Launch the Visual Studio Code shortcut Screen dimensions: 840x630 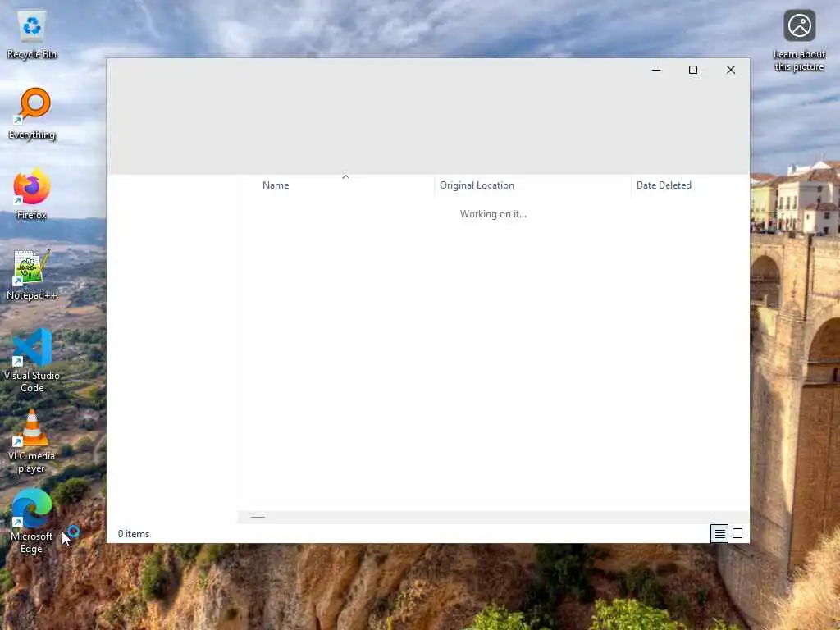(x=32, y=361)
